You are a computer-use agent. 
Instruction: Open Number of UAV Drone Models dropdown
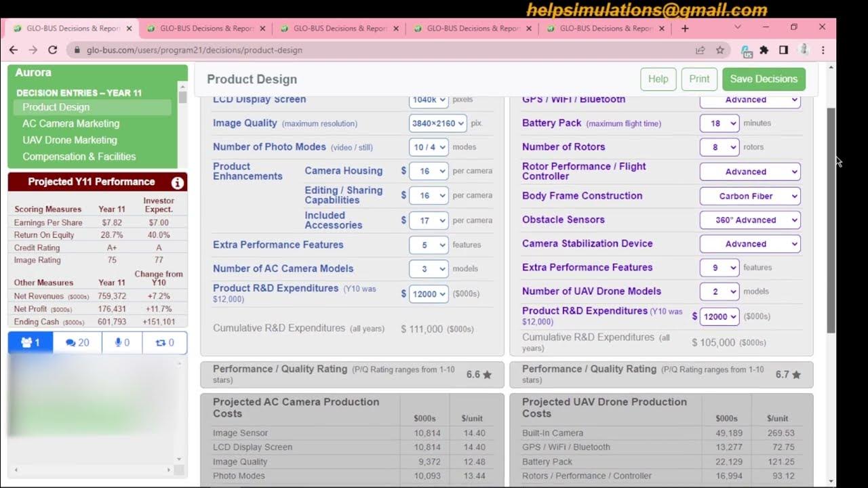pos(719,291)
